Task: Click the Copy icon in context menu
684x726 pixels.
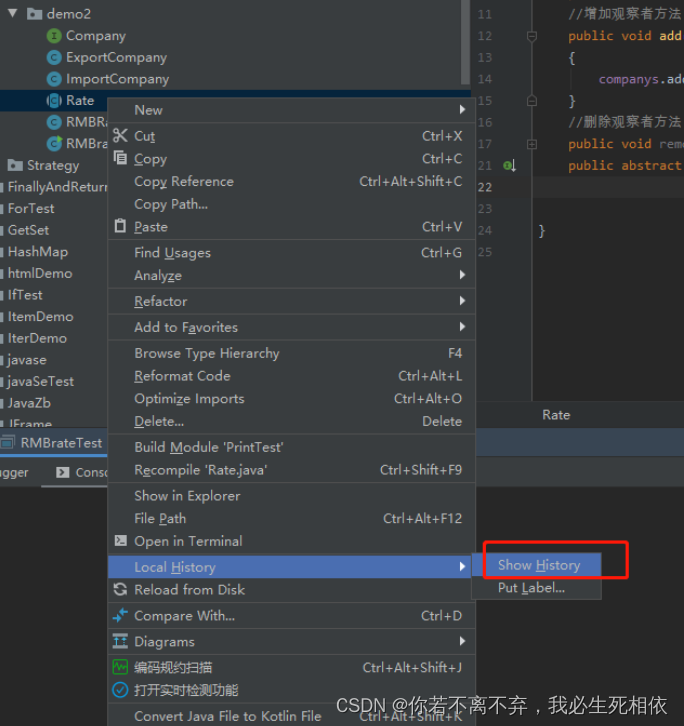Action: tap(120, 158)
